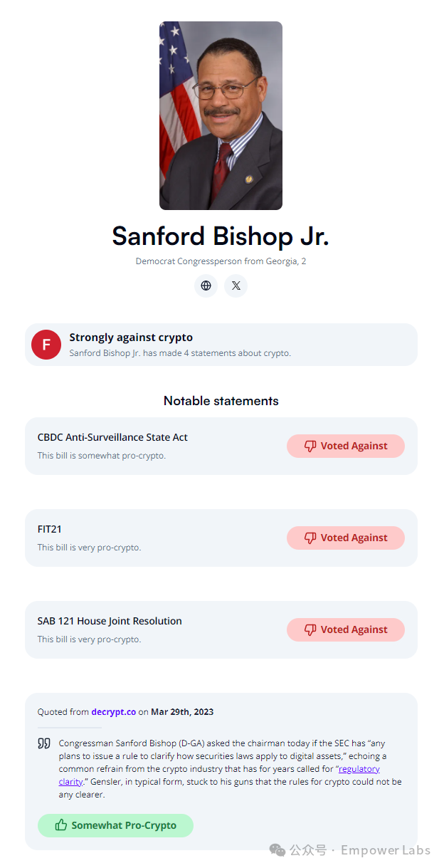The height and width of the screenshot is (868, 444).
Task: Click thumbs-down icon on CBDC Anti-Surveillance row
Action: [x=310, y=446]
